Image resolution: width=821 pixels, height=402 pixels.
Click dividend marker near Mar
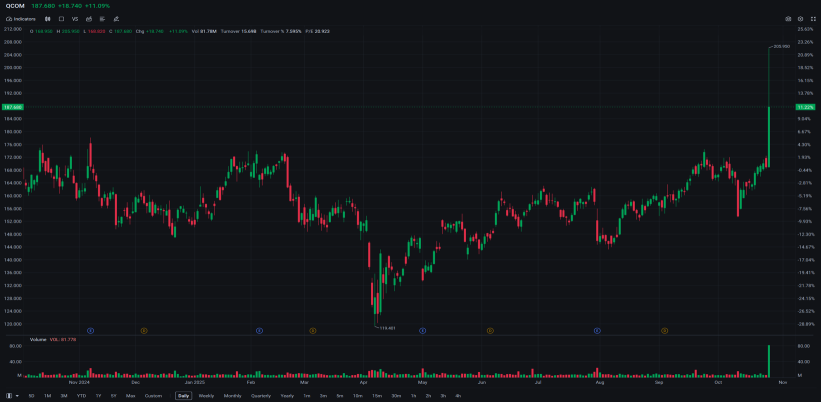pos(313,330)
